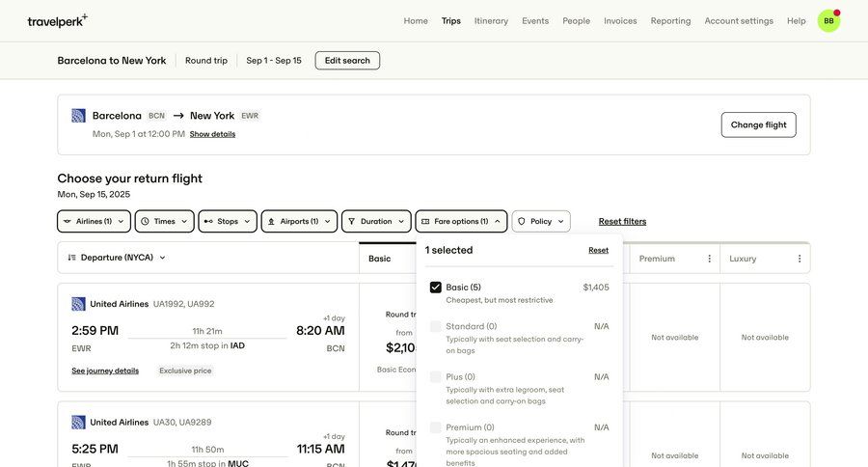
Task: Go to the Itinerary menu item
Action: (x=491, y=20)
